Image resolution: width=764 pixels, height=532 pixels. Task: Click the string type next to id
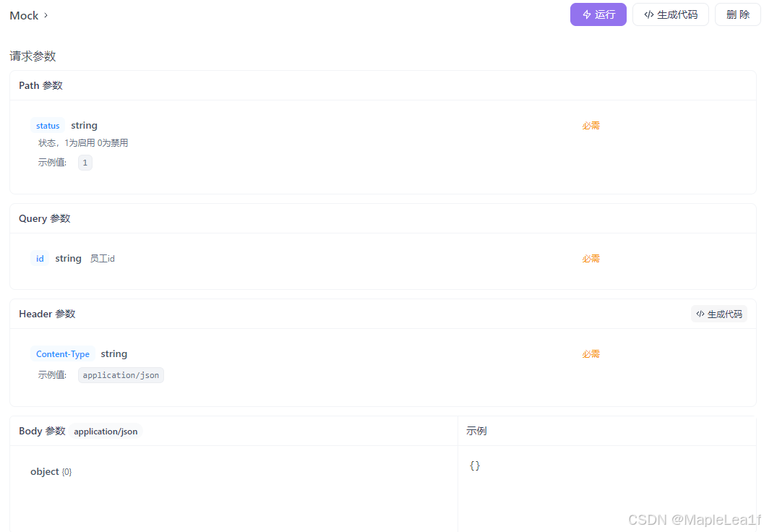click(68, 259)
